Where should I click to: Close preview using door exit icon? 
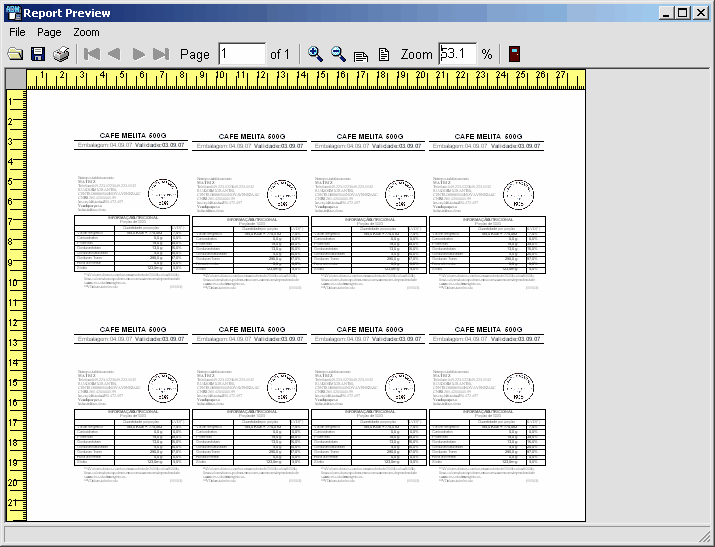point(514,54)
